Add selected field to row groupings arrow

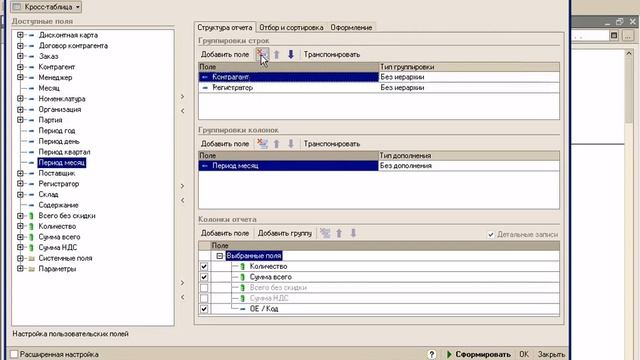tap(182, 97)
